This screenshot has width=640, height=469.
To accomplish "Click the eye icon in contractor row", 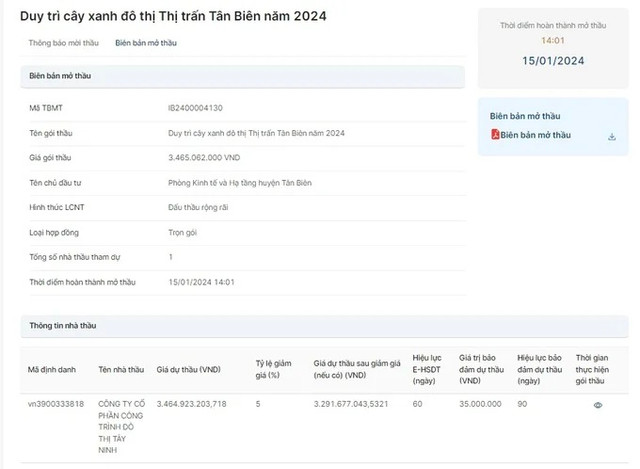I will pos(598,405).
